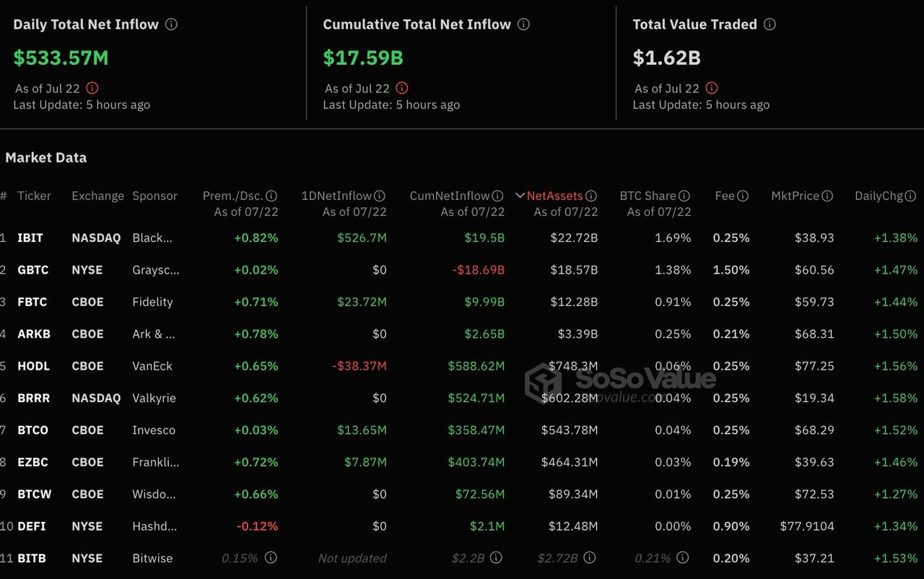Image resolution: width=924 pixels, height=579 pixels.
Task: Click IBIT's 1.69% BTC share
Action: tap(673, 238)
